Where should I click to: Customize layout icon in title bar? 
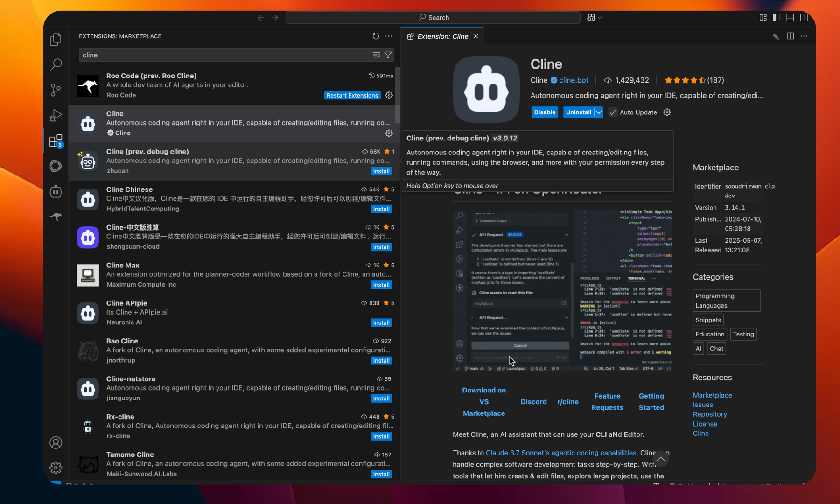763,17
